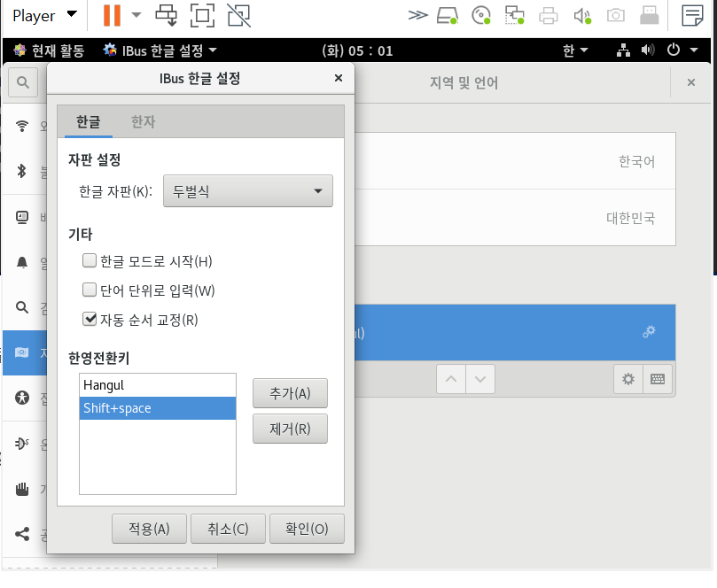Open the 한글 자판 두벌식 dropdown

(248, 191)
